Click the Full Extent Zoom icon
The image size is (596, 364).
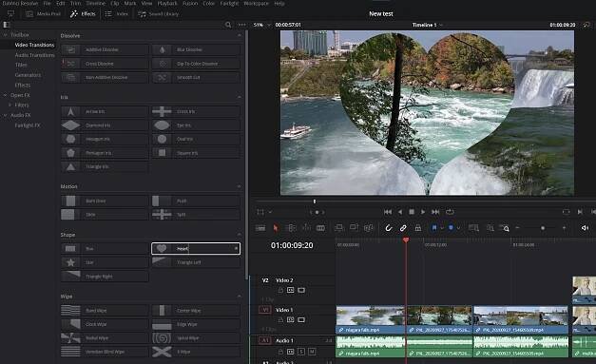point(473,227)
